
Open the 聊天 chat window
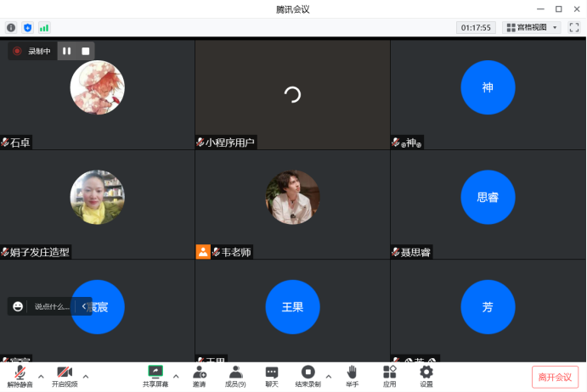click(272, 376)
